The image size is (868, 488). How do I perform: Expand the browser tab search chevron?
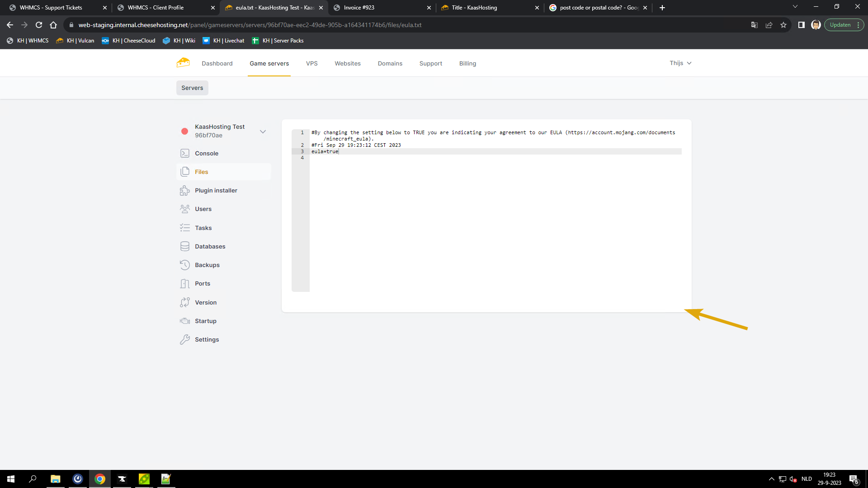(795, 7)
